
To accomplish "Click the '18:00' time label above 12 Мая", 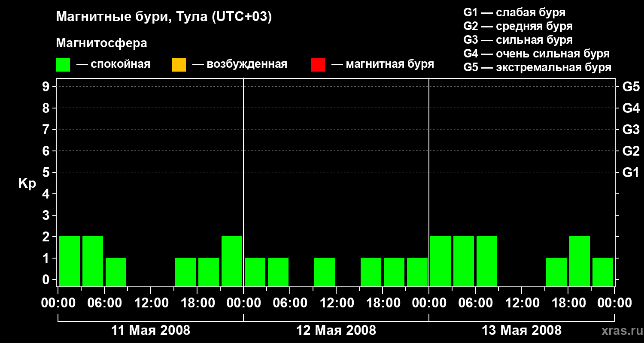I will pos(383,303).
